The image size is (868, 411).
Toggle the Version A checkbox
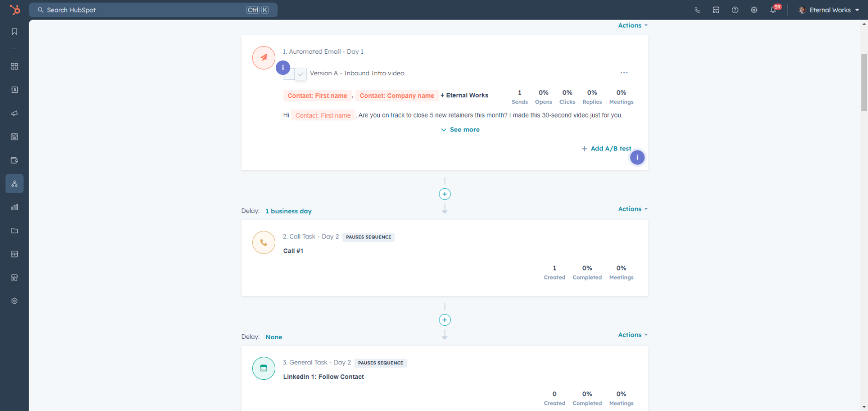click(300, 74)
